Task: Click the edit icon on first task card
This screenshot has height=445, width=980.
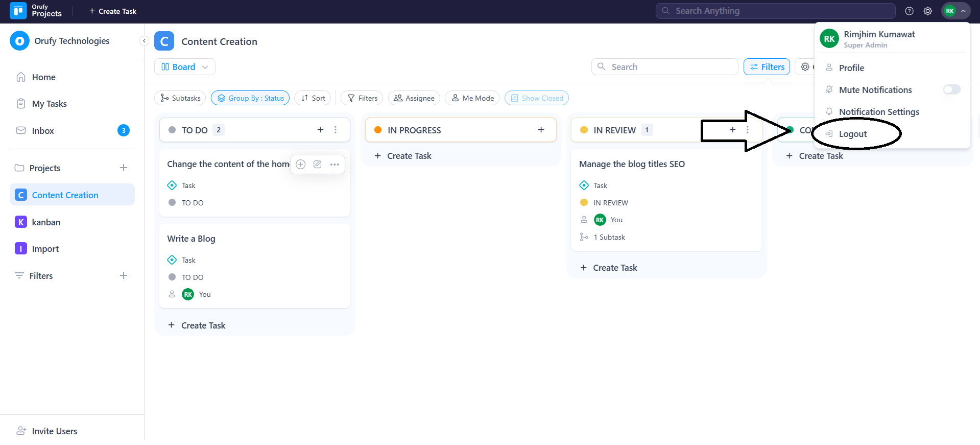Action: click(x=317, y=164)
